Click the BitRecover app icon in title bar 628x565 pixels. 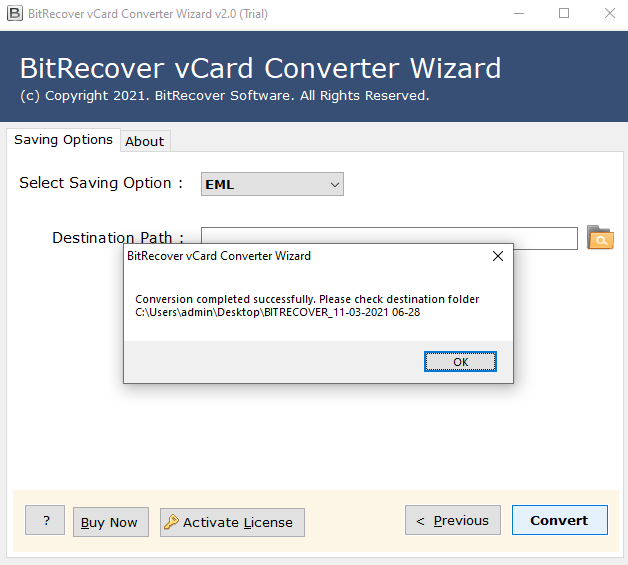point(14,14)
